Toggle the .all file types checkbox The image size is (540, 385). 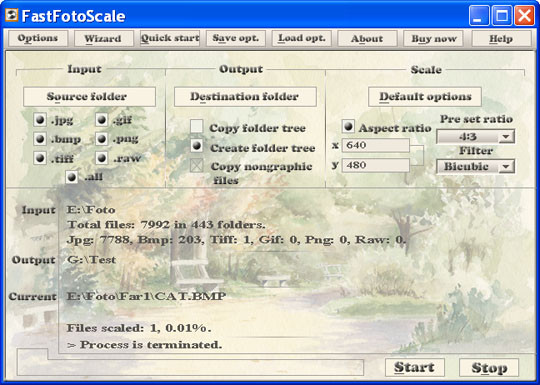click(72, 177)
